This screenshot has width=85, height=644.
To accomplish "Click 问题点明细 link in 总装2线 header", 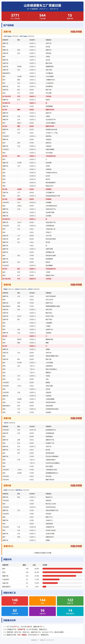I will [x=76, y=284].
